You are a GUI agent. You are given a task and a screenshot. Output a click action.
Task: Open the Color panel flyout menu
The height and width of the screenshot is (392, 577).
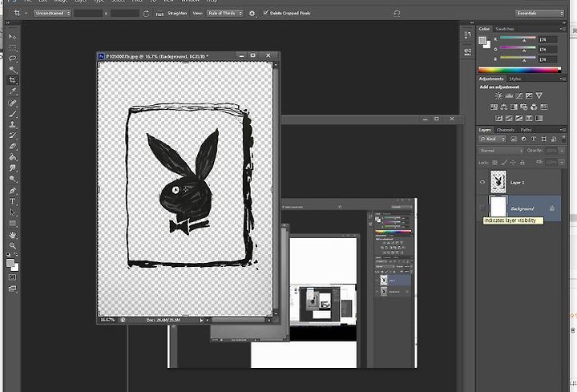pos(563,29)
